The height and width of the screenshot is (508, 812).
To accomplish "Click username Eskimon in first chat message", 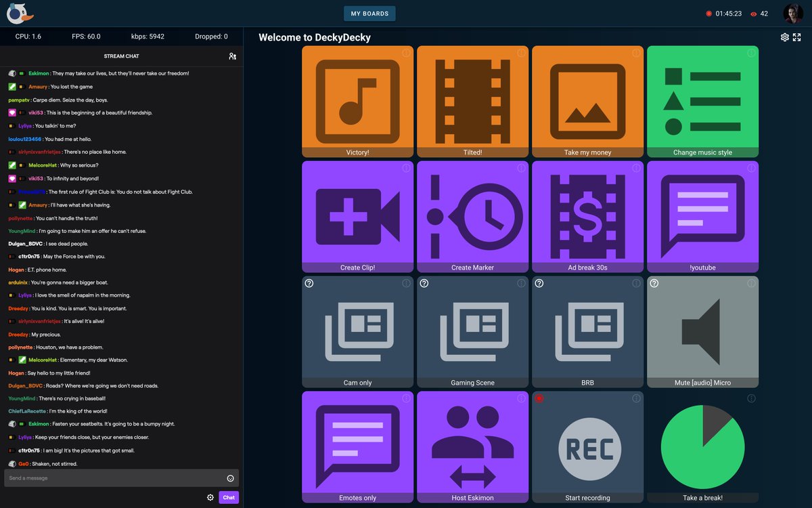I will 39,73.
